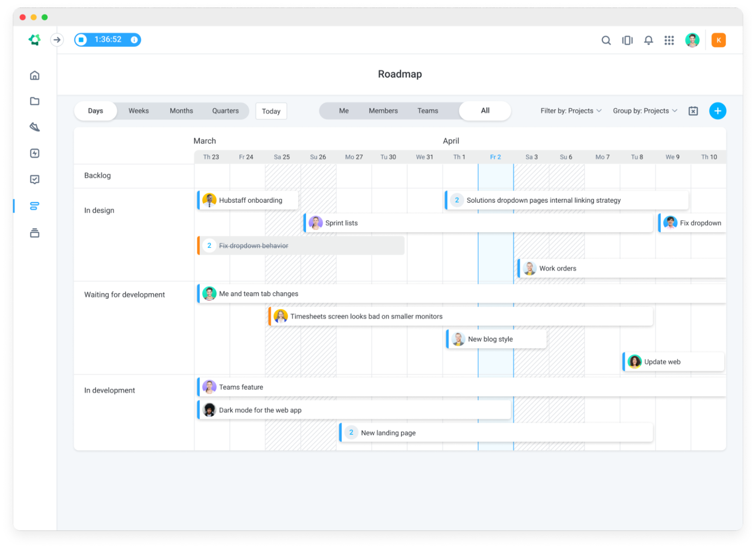Open the Home view from the sidebar

35,75
